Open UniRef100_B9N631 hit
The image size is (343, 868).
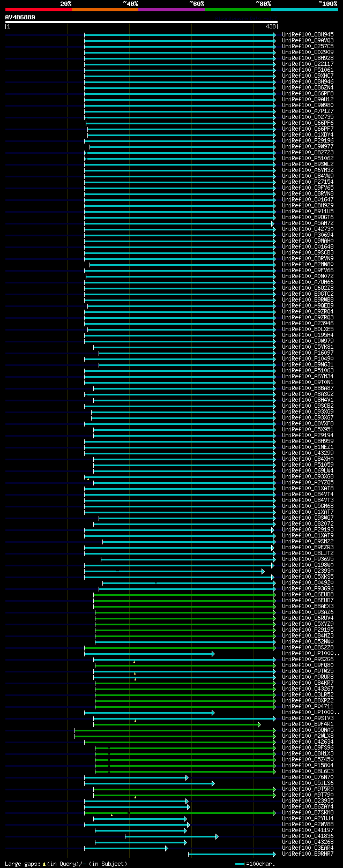(308, 365)
